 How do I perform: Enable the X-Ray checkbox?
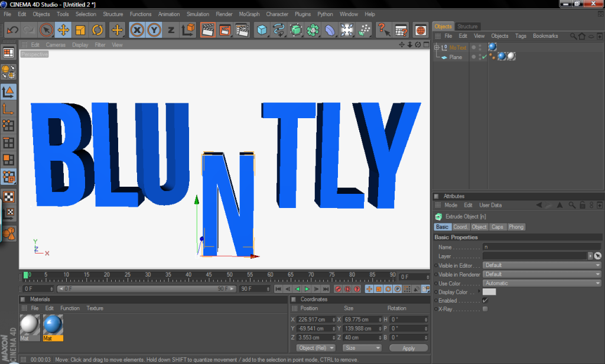[x=485, y=309]
